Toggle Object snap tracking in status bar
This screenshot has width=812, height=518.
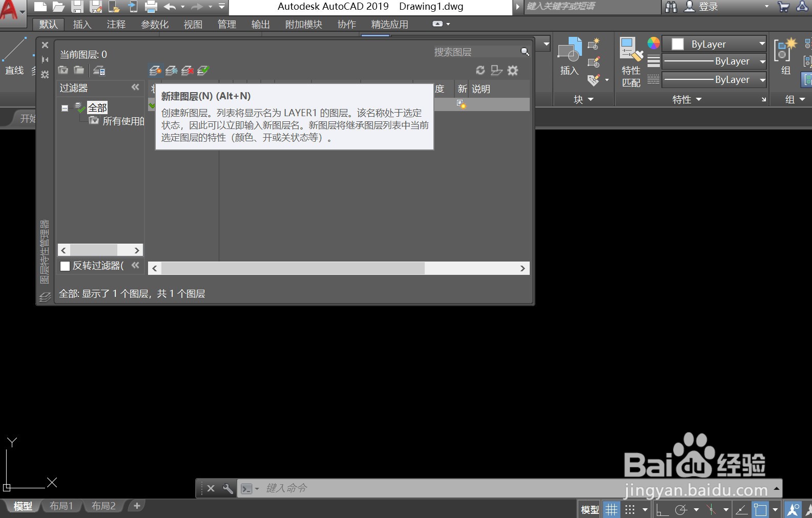[x=741, y=509]
